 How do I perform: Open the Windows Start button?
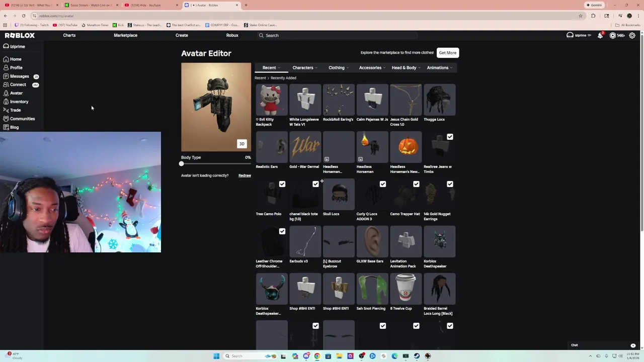click(216, 356)
